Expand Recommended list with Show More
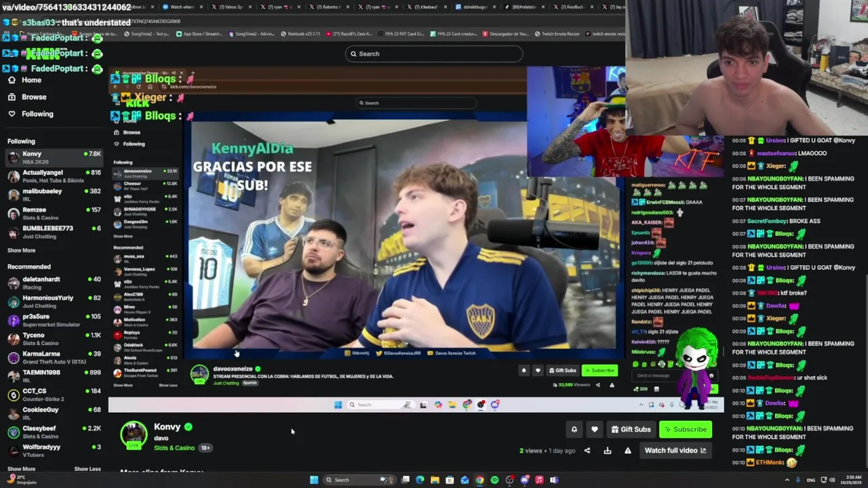The width and height of the screenshot is (868, 488). [x=21, y=469]
